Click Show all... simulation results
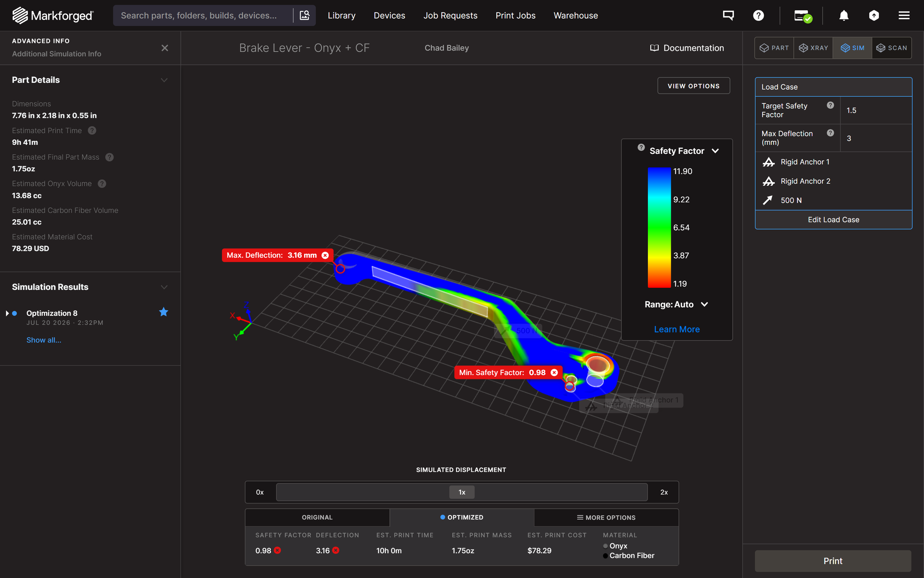Screen dimensions: 924x578 coord(44,340)
